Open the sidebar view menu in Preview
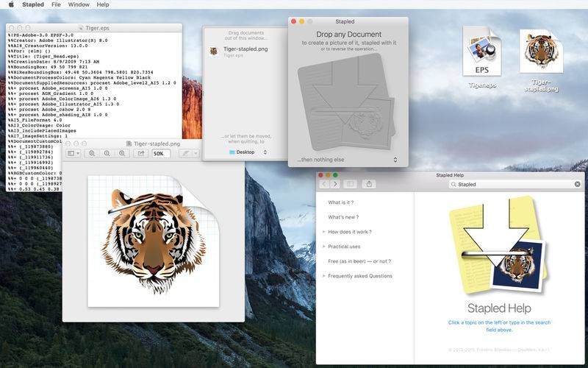This screenshot has height=368, width=588. click(x=73, y=154)
